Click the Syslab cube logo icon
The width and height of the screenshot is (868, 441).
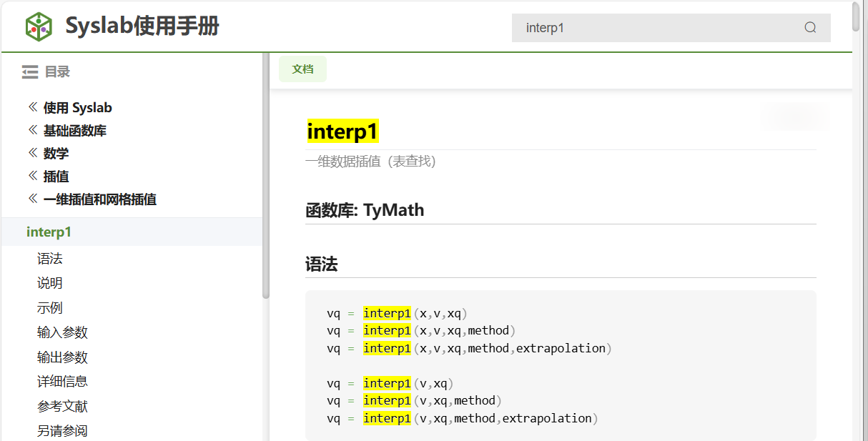point(39,26)
